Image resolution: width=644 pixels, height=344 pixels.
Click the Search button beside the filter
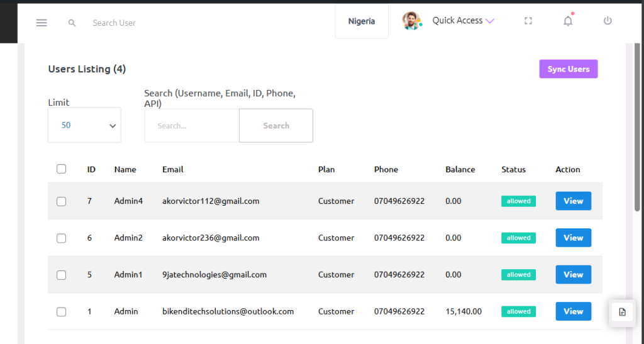(275, 126)
